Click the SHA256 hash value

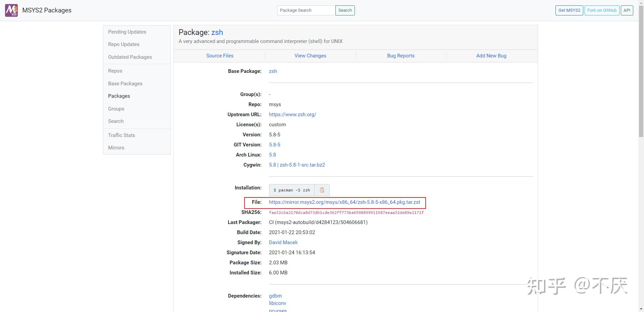point(346,213)
